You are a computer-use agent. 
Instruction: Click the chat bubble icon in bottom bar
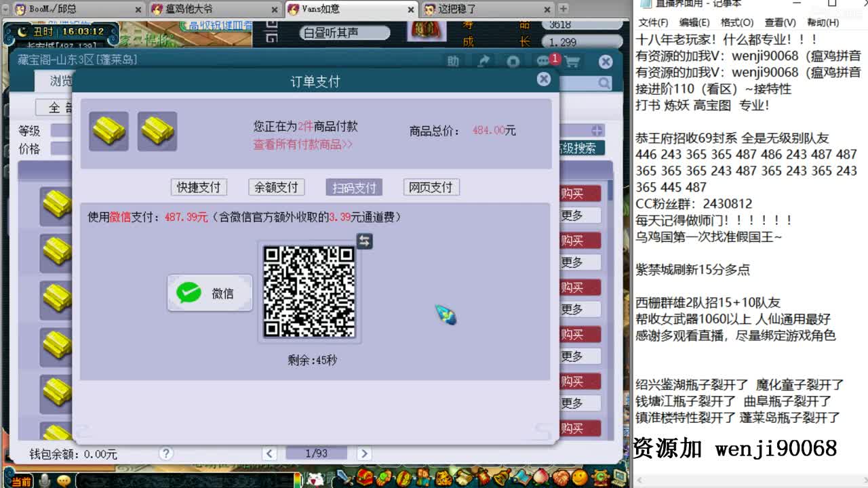pos(64,481)
